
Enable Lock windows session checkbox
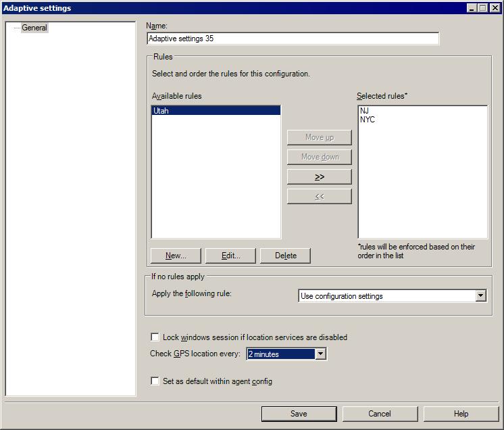155,337
